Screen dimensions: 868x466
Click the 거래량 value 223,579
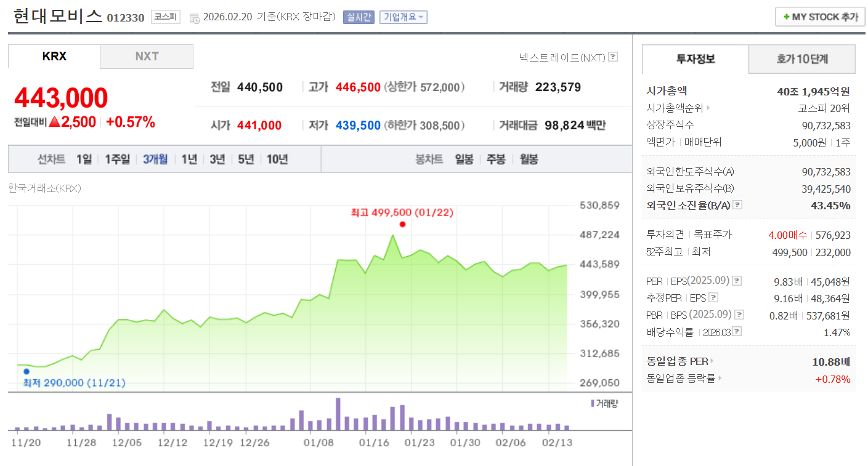[558, 87]
